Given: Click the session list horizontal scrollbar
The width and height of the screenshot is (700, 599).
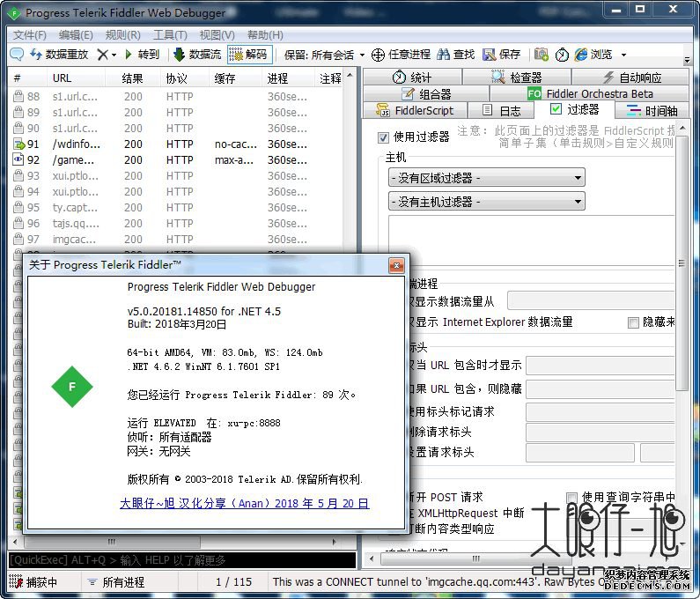Looking at the screenshot, I should [112, 542].
